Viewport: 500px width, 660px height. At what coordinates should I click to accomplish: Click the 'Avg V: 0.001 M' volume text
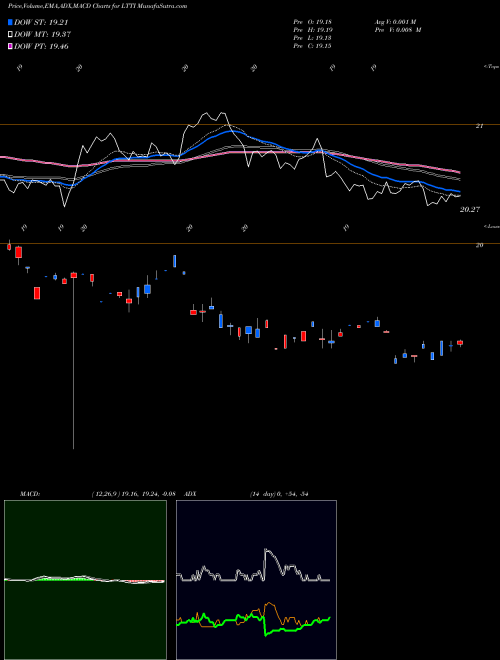coord(395,22)
